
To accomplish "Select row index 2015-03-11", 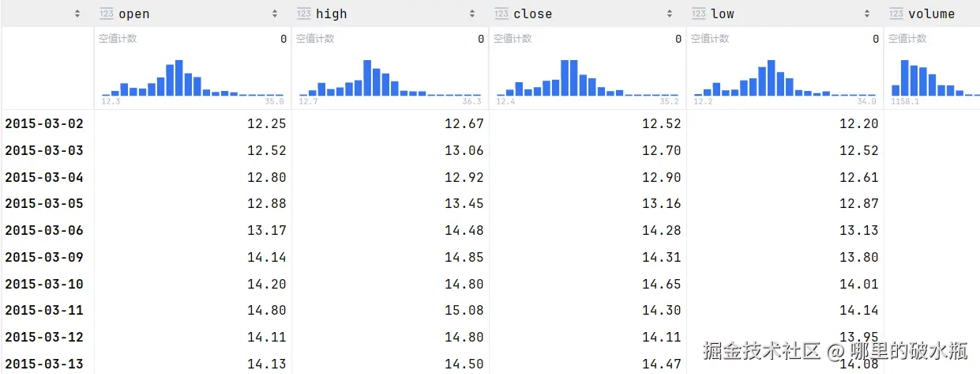I will click(x=44, y=310).
